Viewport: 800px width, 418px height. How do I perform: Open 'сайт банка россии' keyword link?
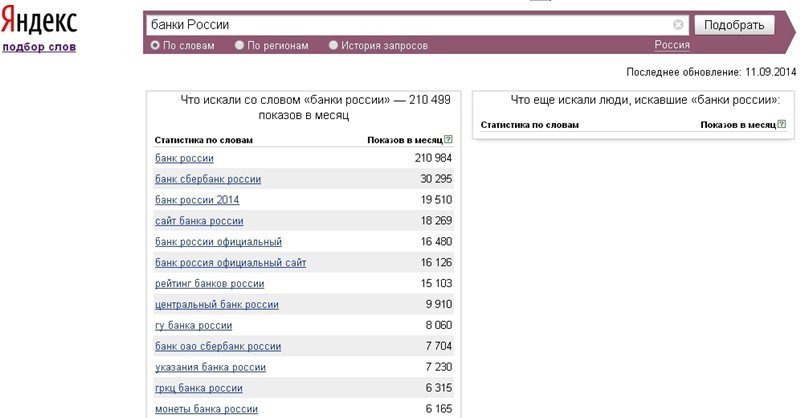199,221
